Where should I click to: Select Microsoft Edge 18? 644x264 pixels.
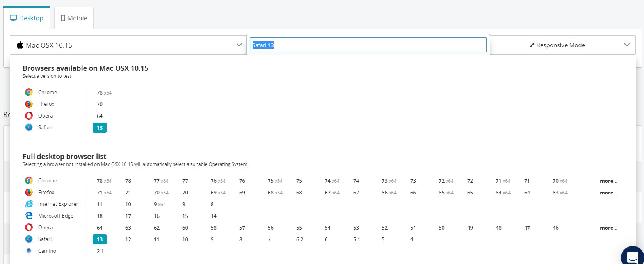100,216
